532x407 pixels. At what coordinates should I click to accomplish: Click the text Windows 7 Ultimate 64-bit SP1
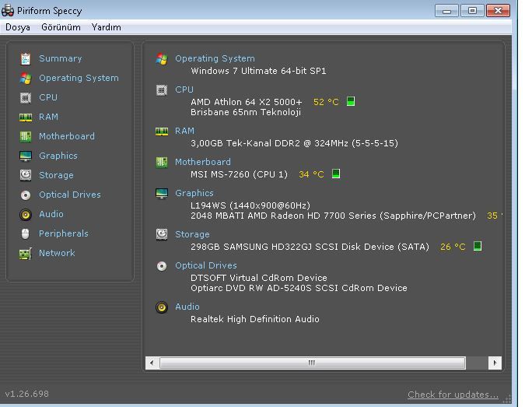258,72
